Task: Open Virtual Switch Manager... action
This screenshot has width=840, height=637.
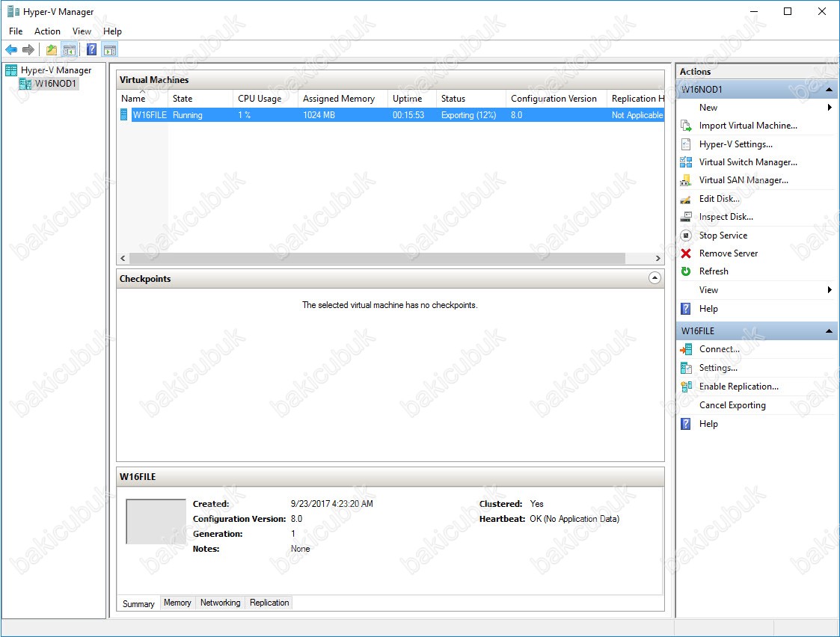Action: [748, 162]
